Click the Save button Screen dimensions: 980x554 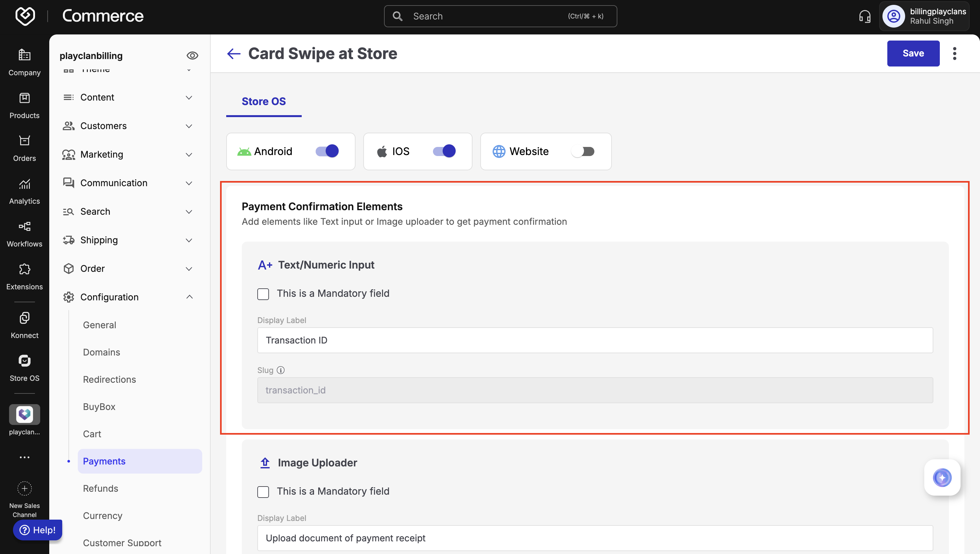point(913,54)
